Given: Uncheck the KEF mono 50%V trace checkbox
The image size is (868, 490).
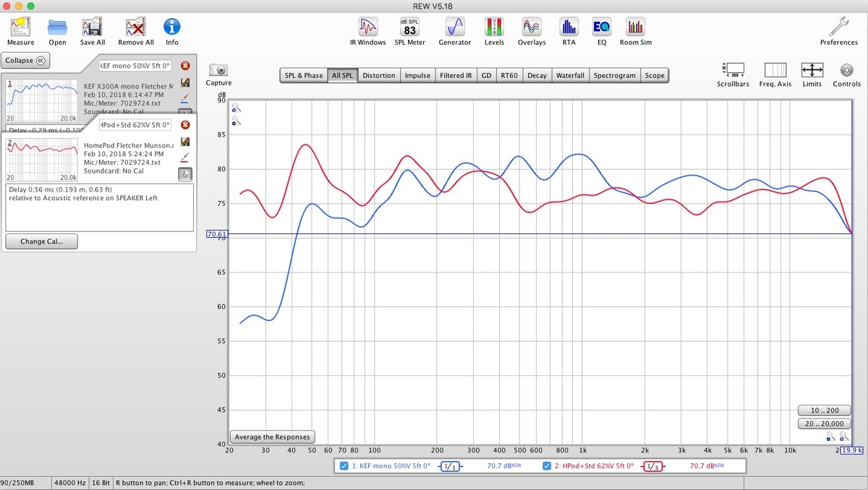Looking at the screenshot, I should (x=344, y=466).
